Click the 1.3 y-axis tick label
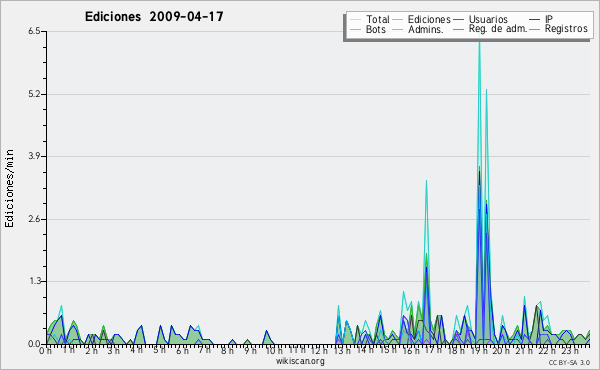 tap(34, 281)
